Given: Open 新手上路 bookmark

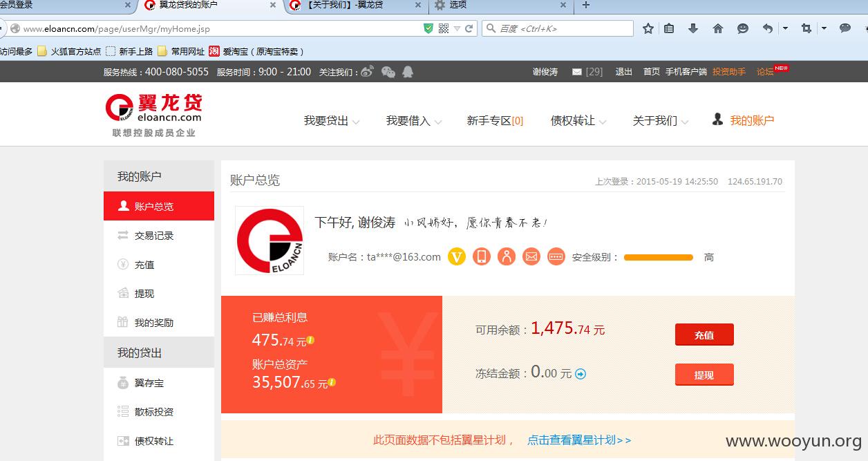Looking at the screenshot, I should [x=129, y=51].
